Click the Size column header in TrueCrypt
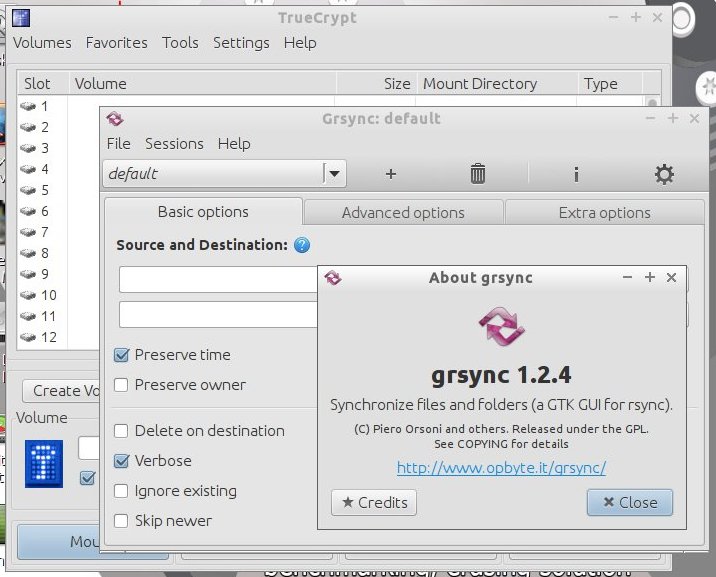The height and width of the screenshot is (577, 716). pyautogui.click(x=377, y=84)
